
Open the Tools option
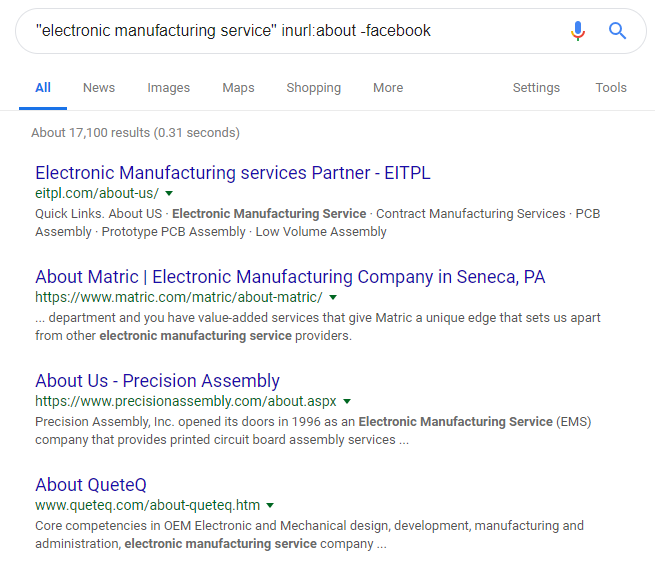[611, 88]
